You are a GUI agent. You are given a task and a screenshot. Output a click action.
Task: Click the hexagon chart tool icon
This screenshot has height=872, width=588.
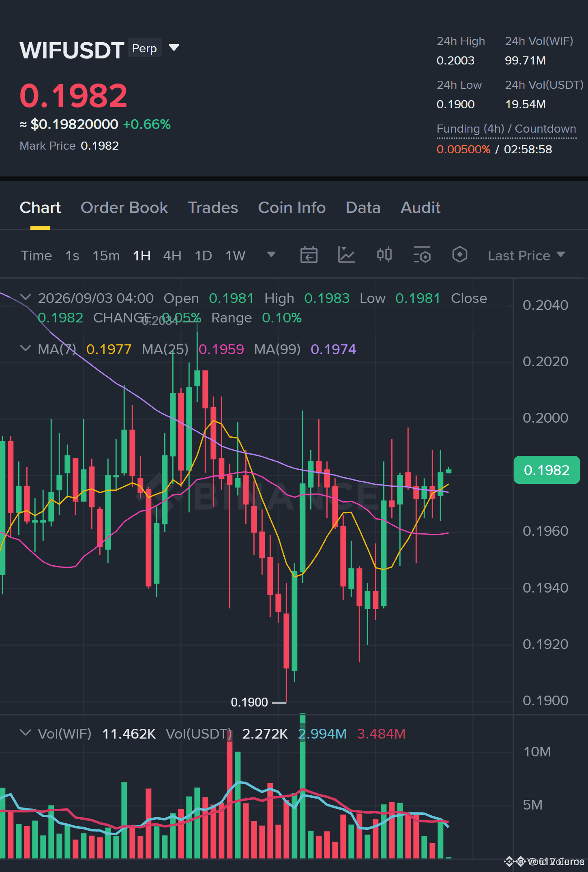(459, 255)
